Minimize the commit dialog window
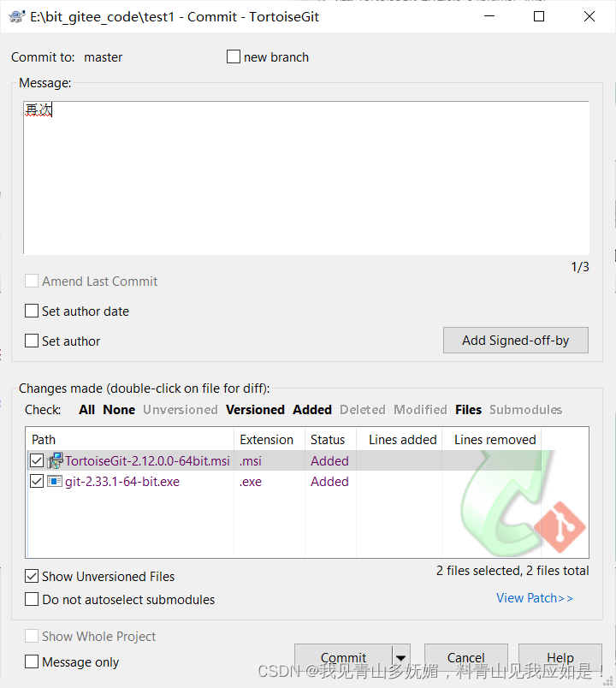 tap(489, 16)
